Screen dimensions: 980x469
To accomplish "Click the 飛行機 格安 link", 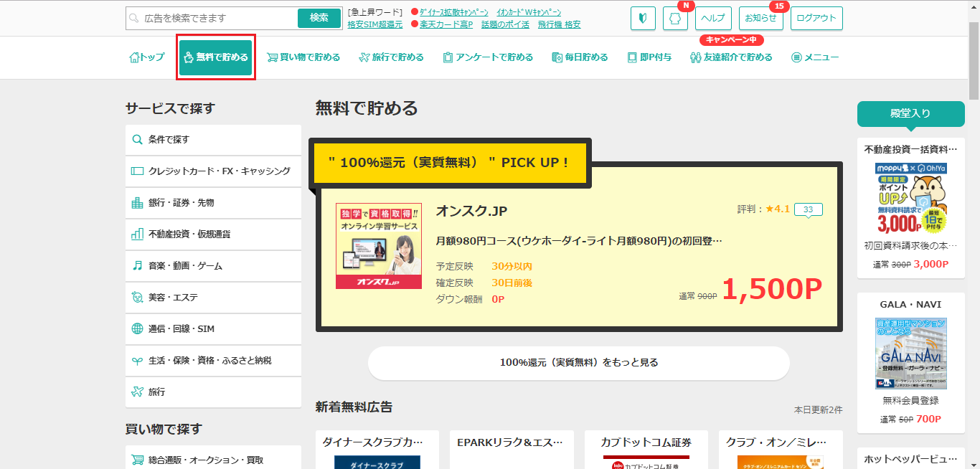I will click(x=559, y=24).
